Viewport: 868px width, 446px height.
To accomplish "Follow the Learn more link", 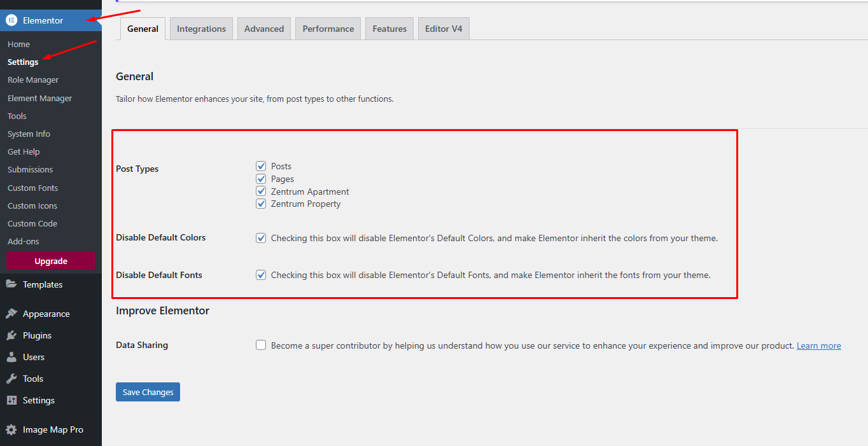I will [x=819, y=345].
